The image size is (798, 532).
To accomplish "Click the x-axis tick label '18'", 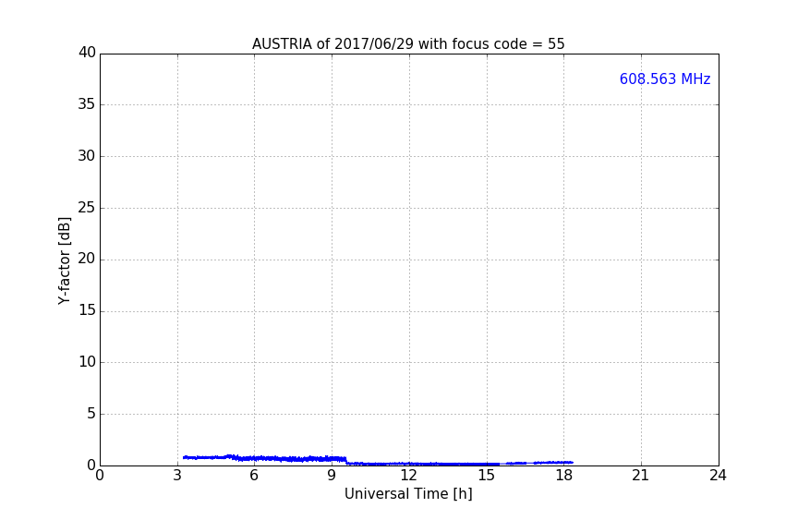I will click(x=563, y=476).
